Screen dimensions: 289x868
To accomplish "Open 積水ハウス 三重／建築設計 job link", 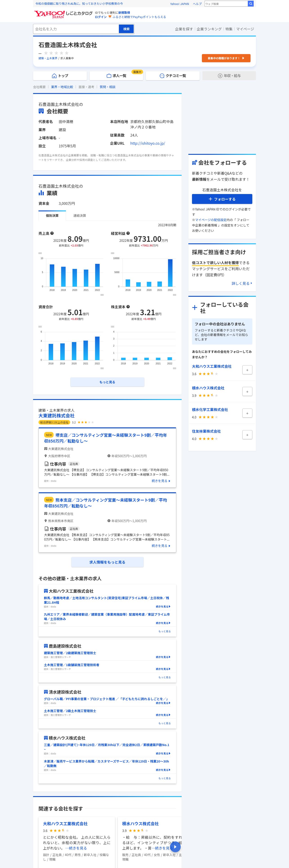I will tap(107, 747).
